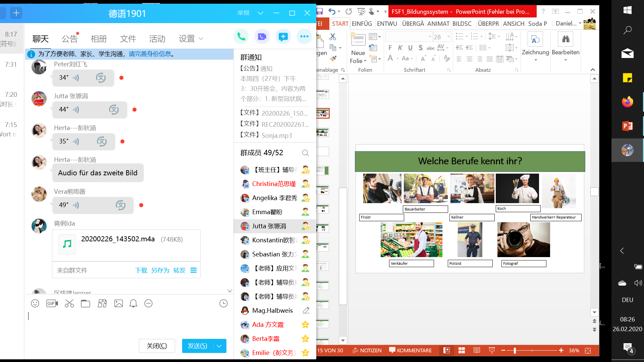Screen dimensions: 644x362
Task: Switch to slide sorter view in status bar
Action: pos(462,351)
